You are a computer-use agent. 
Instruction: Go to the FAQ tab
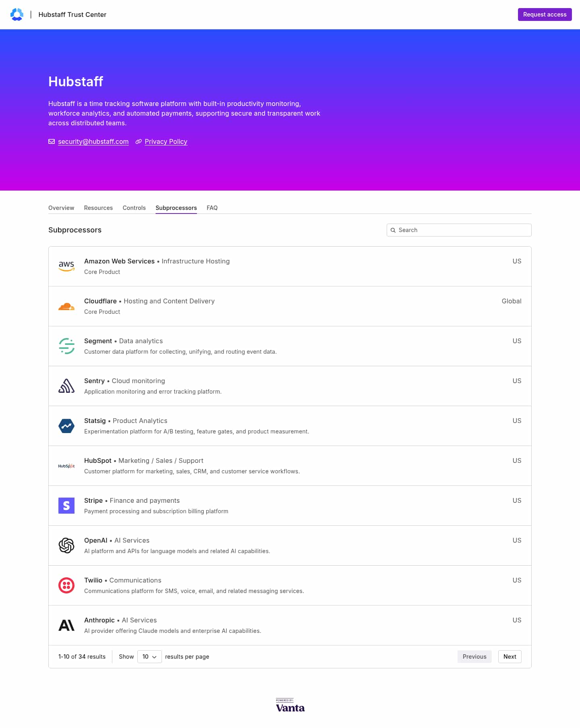[212, 208]
